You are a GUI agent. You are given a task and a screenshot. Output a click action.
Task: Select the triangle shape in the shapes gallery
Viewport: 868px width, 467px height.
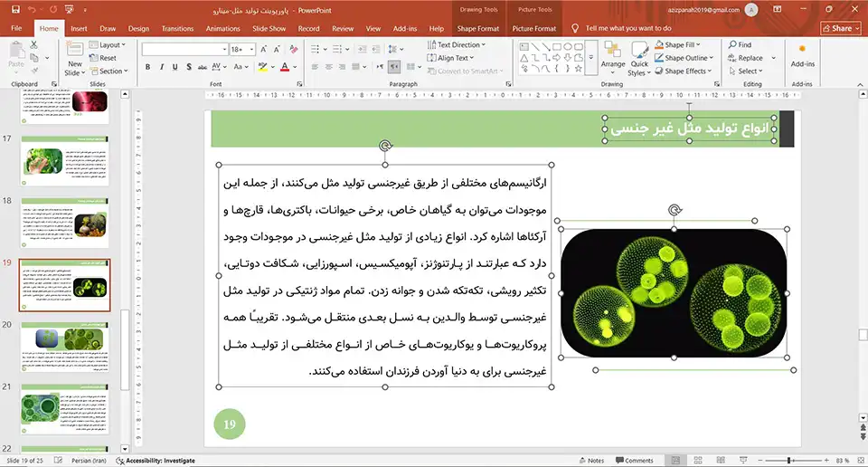(x=524, y=58)
